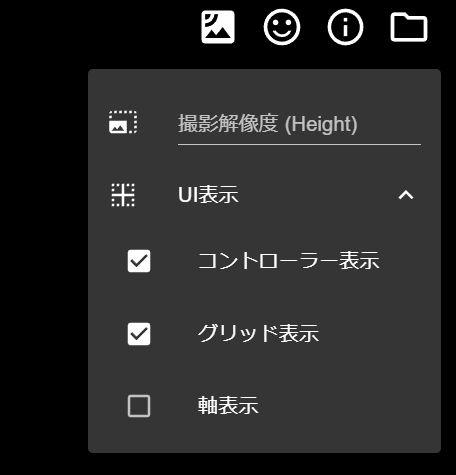Enable the 軸表示 checkbox
The height and width of the screenshot is (475, 456).
pos(139,406)
